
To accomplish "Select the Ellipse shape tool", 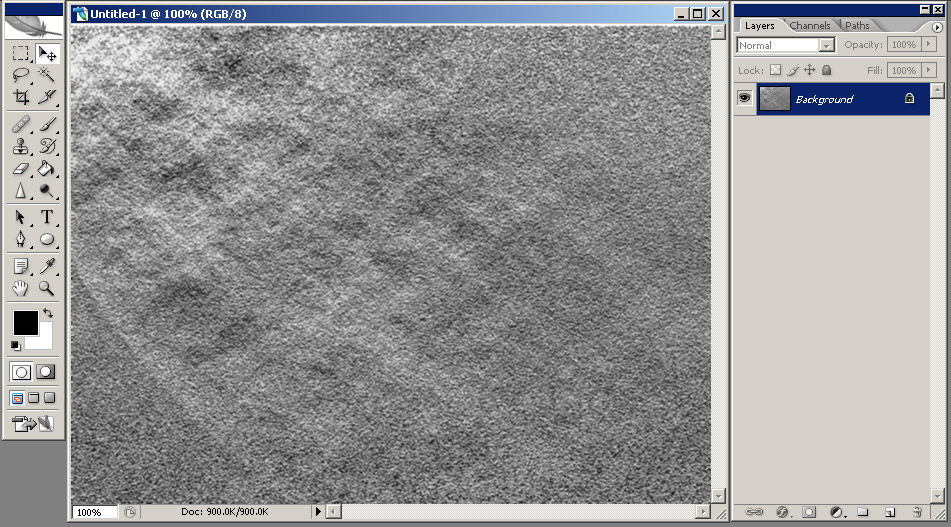I will click(47, 239).
